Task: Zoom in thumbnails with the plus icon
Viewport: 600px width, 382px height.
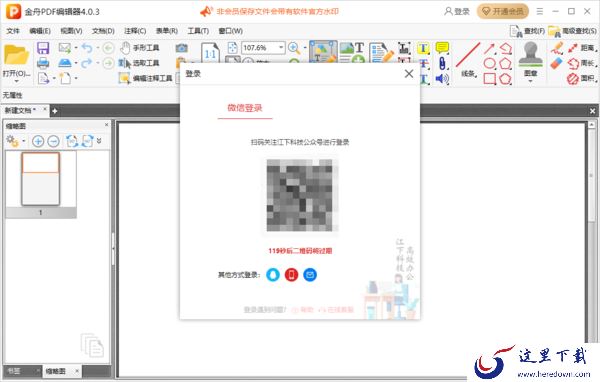Action: [x=38, y=141]
